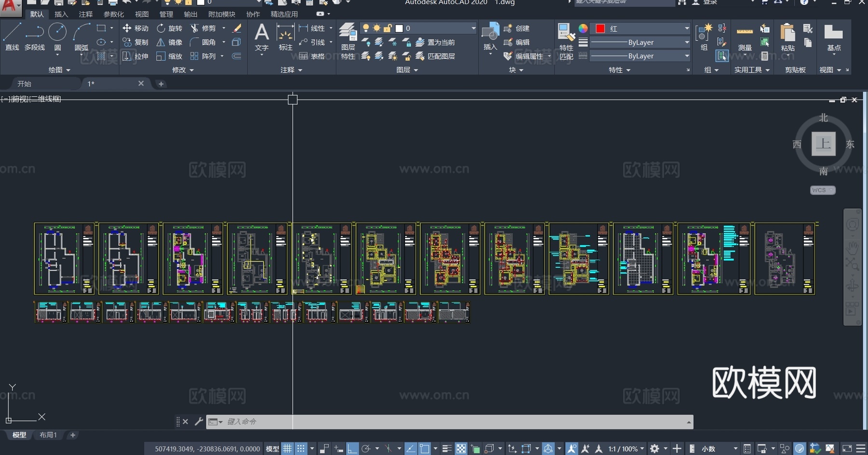Click 线性 (Linear dimension) button
Viewport: 868px width, 455px height.
tap(312, 28)
